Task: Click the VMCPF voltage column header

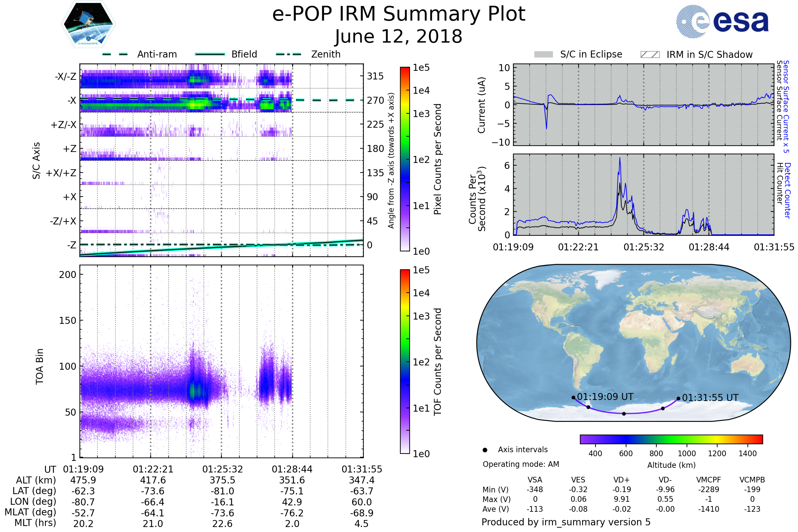Action: (x=709, y=480)
